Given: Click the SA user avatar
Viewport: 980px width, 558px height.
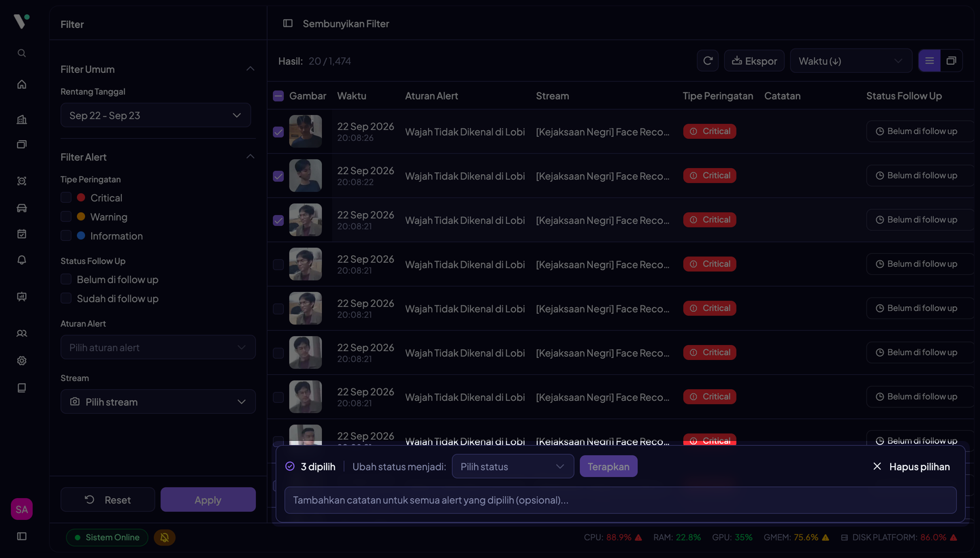Looking at the screenshot, I should click(22, 509).
